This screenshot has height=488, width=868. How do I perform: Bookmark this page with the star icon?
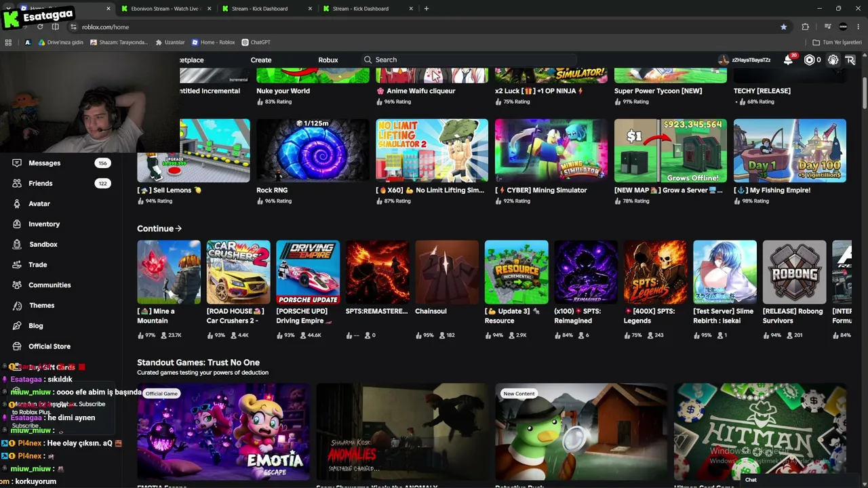(x=784, y=27)
